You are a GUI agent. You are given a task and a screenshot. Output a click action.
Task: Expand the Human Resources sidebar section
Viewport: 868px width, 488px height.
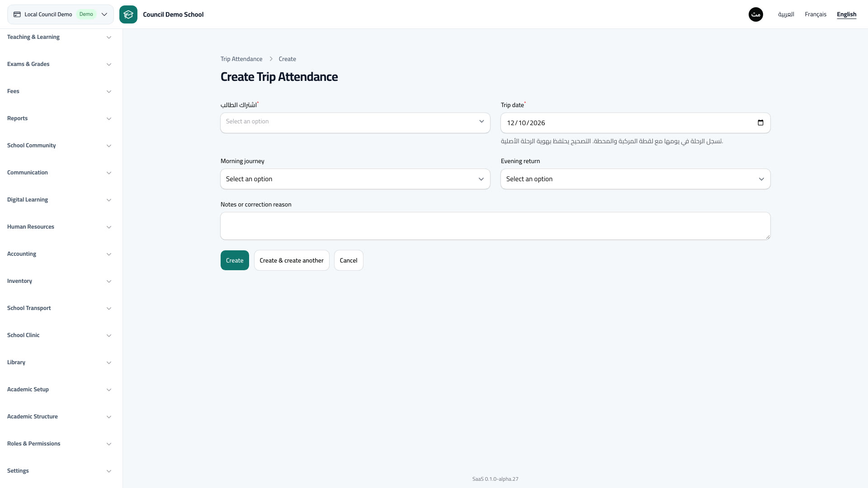(60, 227)
